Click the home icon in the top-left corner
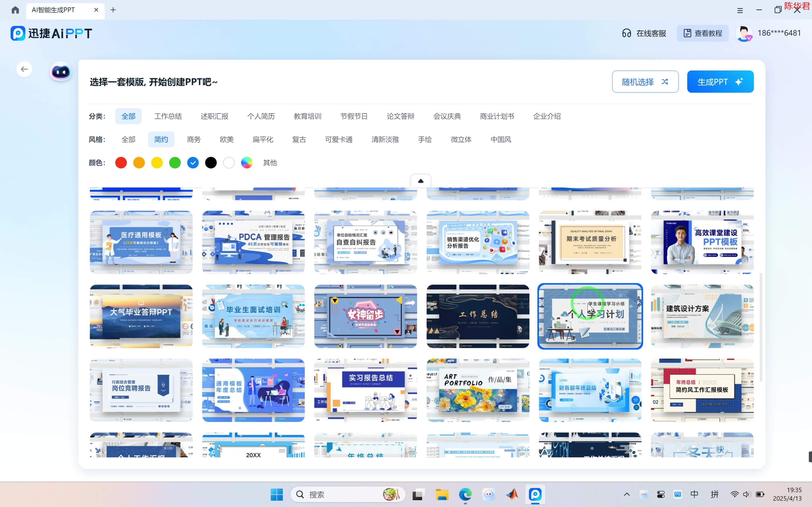 [x=15, y=10]
